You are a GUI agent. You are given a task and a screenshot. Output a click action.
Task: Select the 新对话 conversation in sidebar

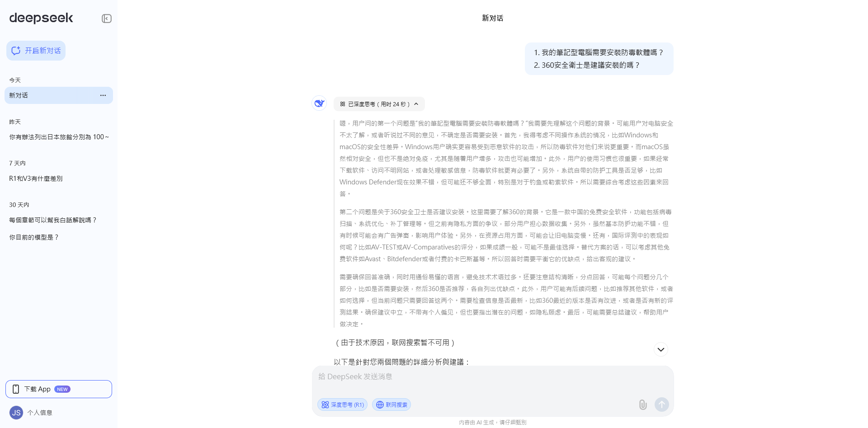pos(59,95)
